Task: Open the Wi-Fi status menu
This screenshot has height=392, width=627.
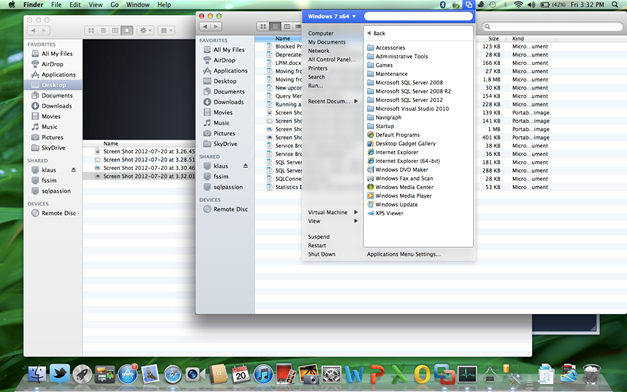Action: (x=518, y=5)
